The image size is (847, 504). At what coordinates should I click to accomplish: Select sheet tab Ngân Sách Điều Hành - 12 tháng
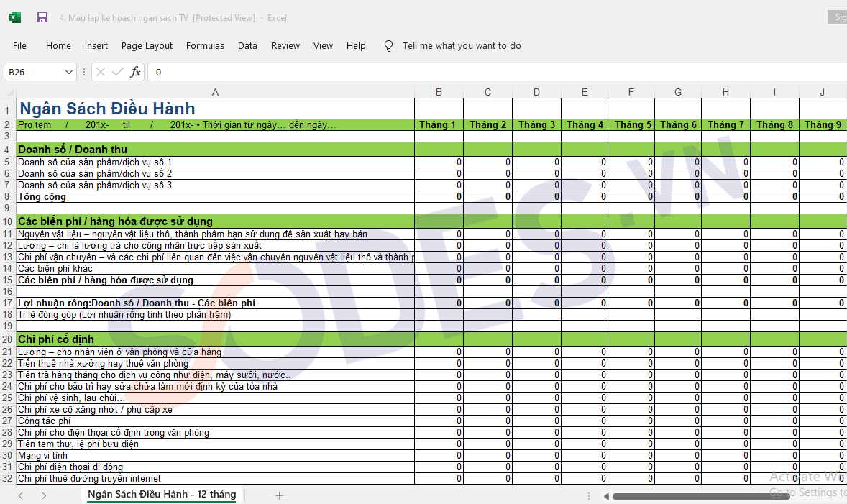click(x=162, y=495)
